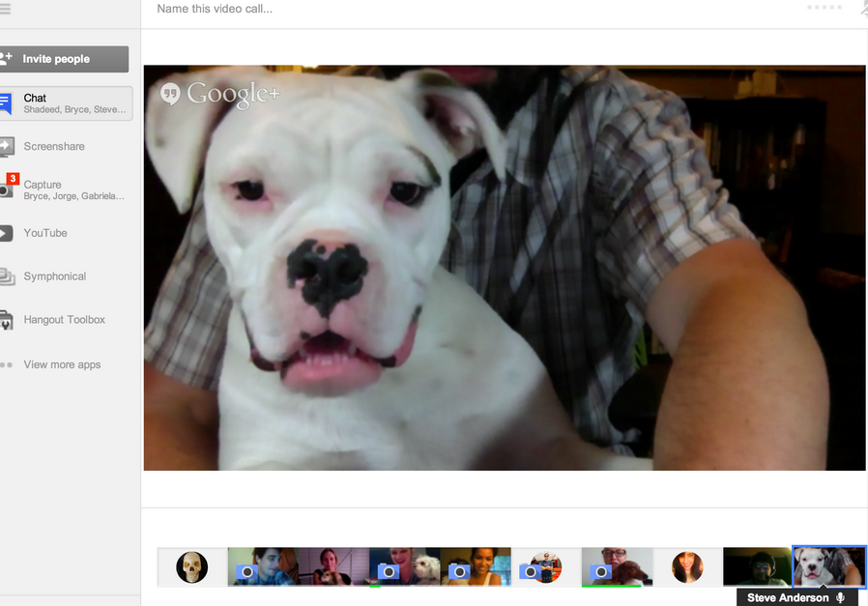
Task: Select the highlighted white bulldog thumbnail
Action: [x=828, y=567]
